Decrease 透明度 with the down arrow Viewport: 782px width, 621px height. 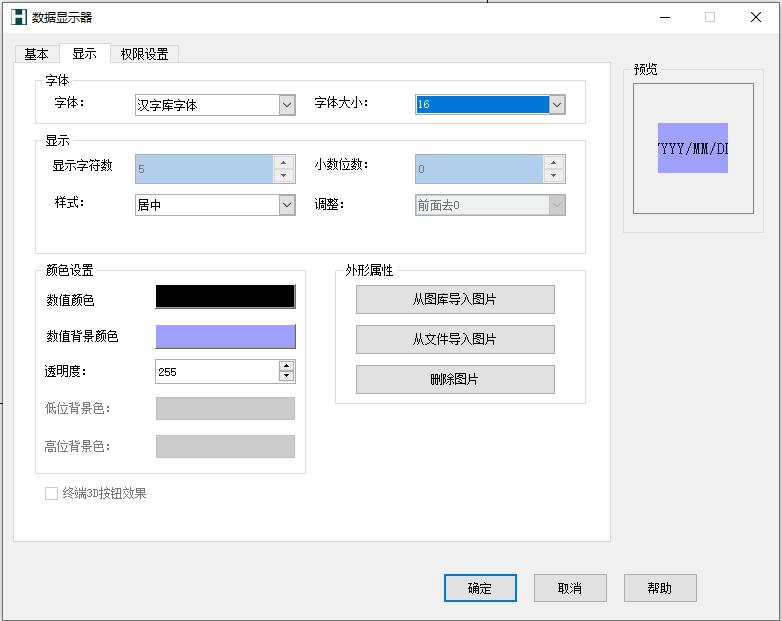[287, 377]
